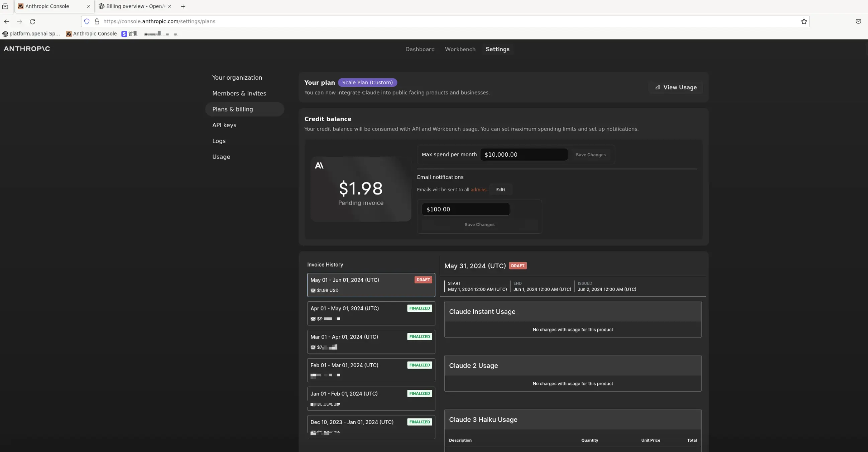Click the admins link
The height and width of the screenshot is (452, 868).
point(478,190)
